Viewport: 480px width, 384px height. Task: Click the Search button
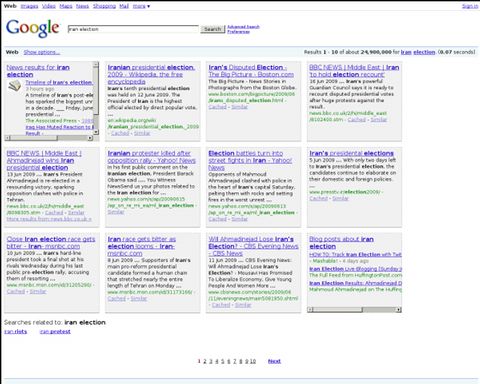(213, 29)
